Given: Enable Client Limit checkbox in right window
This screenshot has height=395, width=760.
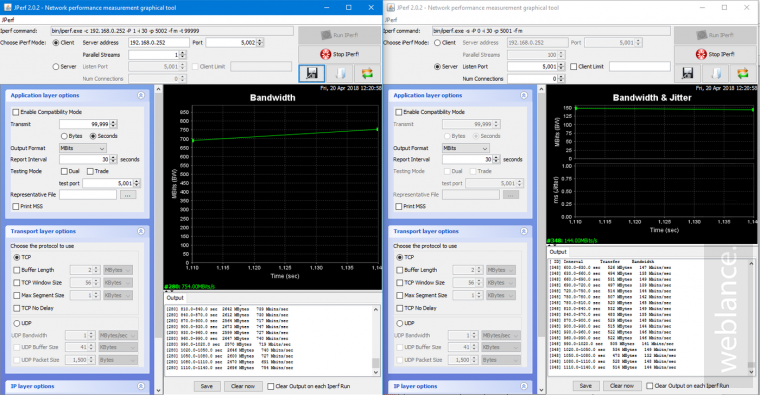Looking at the screenshot, I should coord(573,66).
